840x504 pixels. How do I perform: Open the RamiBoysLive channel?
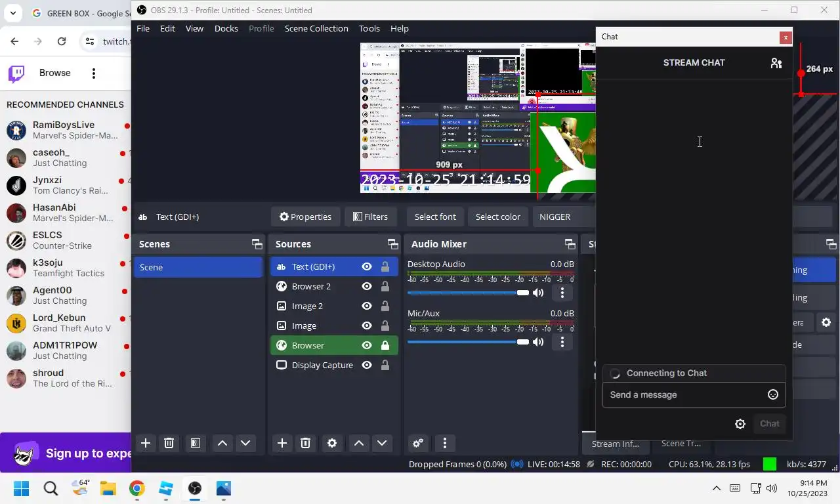[66, 130]
